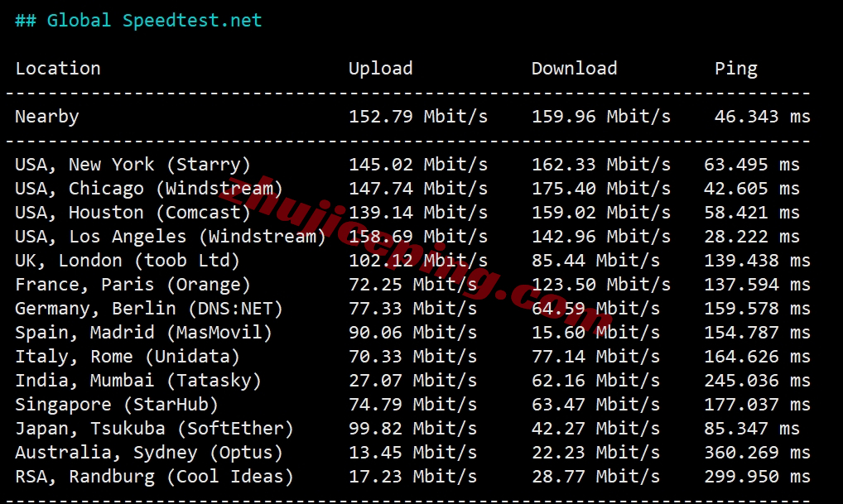This screenshot has height=504, width=843.
Task: Click Houston download speed 159.02 Mbit/s
Action: (601, 212)
